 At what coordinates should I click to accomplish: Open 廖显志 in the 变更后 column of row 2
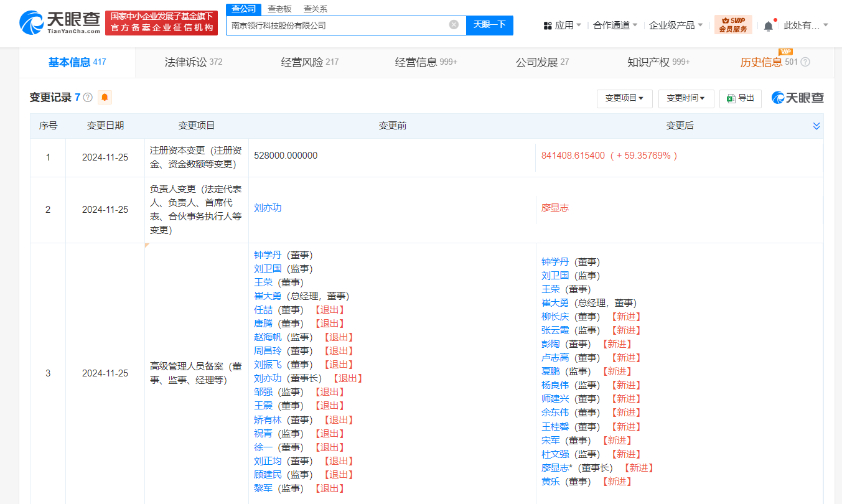(555, 208)
